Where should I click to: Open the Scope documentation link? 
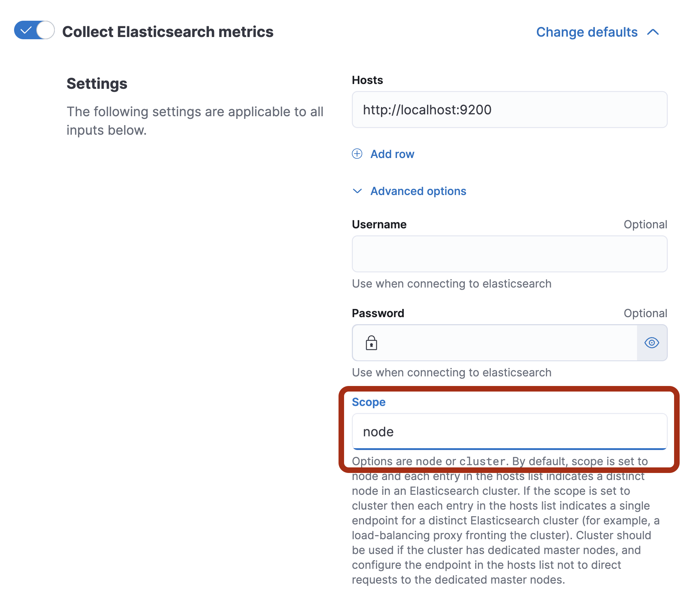pos(368,402)
